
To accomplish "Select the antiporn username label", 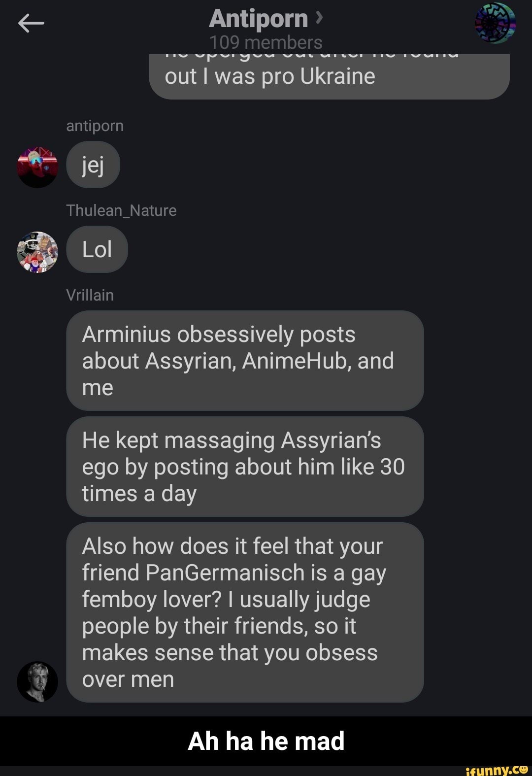I will pyautogui.click(x=95, y=126).
